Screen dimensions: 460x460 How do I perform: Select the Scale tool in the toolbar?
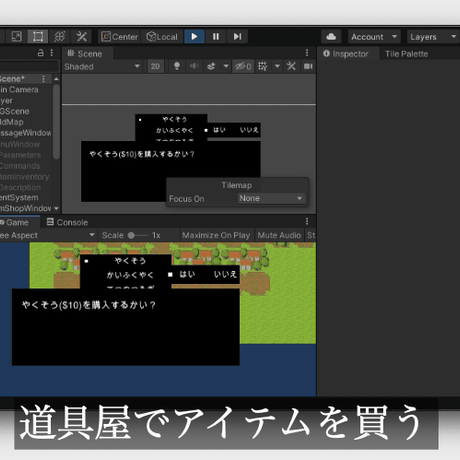tap(16, 36)
